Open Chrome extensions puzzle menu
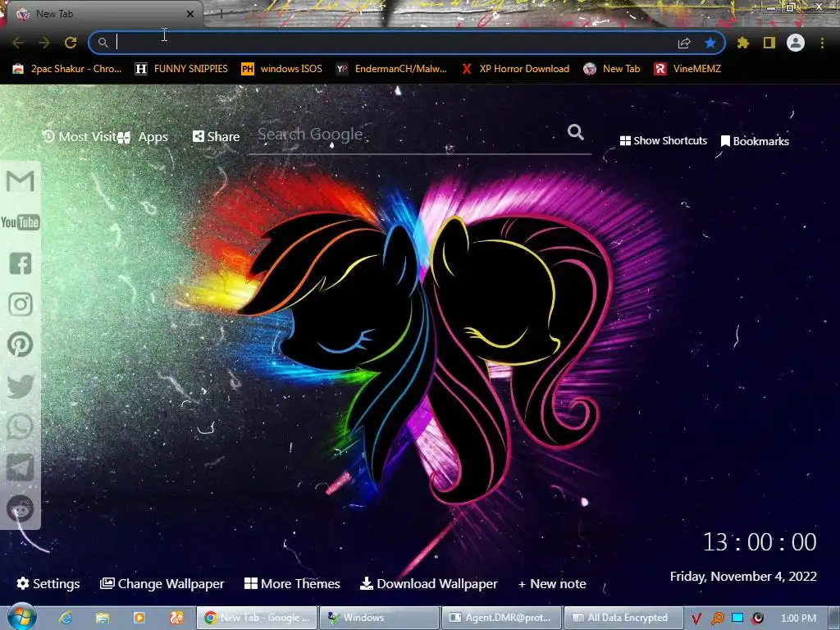The height and width of the screenshot is (630, 840). click(x=743, y=43)
